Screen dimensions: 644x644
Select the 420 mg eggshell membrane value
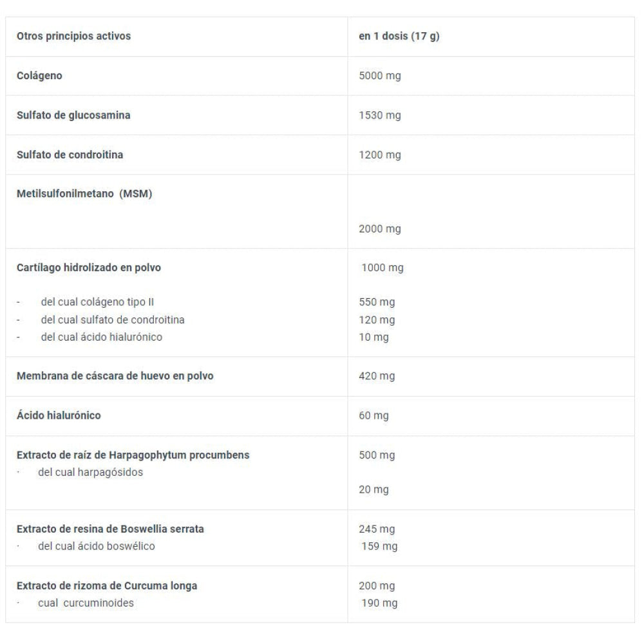point(377,376)
